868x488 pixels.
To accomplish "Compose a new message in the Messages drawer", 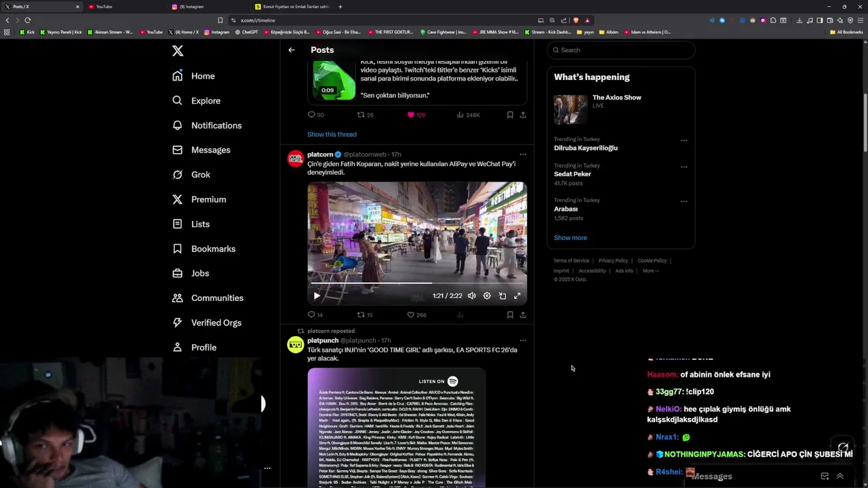I will click(825, 476).
